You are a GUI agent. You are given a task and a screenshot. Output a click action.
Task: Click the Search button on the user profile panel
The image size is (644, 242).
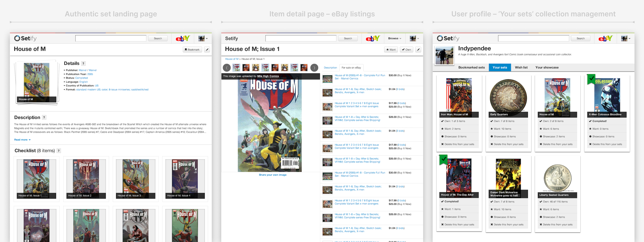[581, 38]
